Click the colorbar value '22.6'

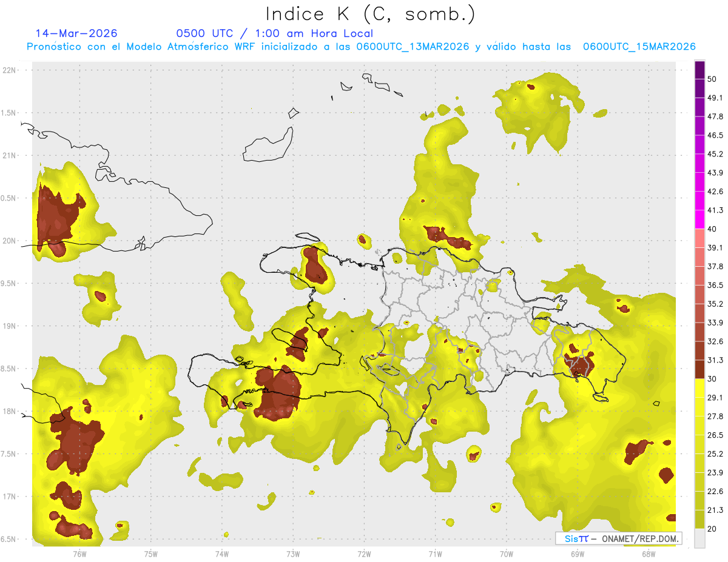click(x=715, y=492)
